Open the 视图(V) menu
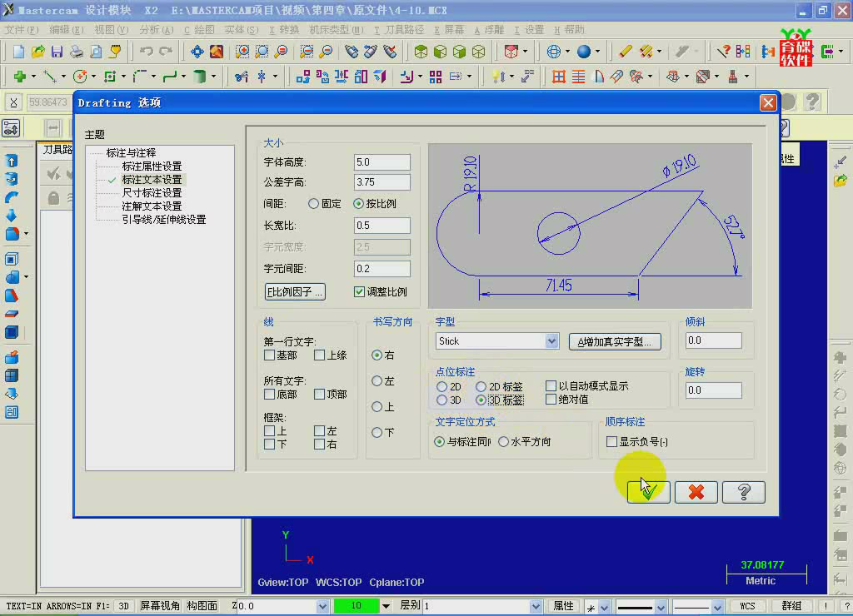The image size is (853, 616). click(x=111, y=30)
